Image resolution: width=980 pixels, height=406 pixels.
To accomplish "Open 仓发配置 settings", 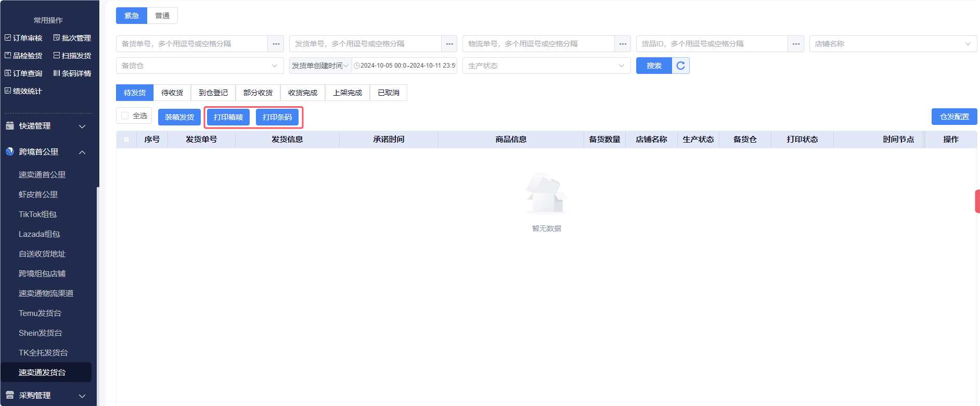I will pos(955,117).
